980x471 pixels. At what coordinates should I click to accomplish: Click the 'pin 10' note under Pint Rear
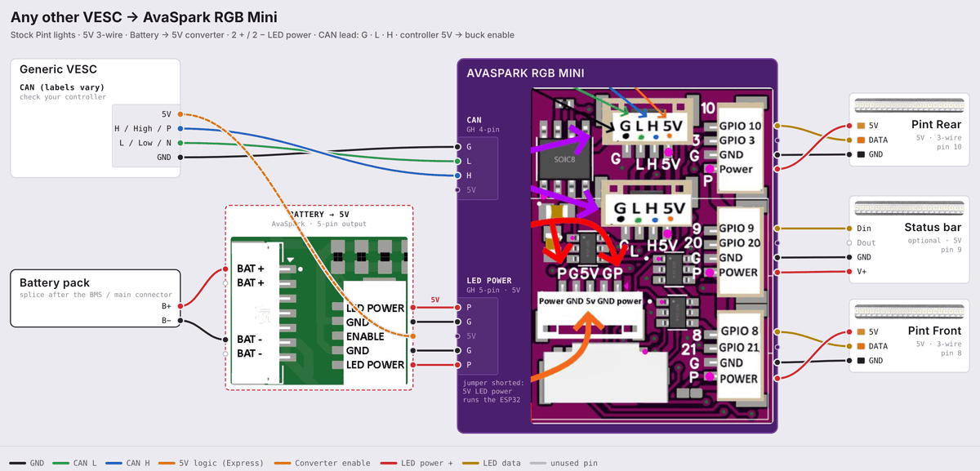click(x=948, y=147)
